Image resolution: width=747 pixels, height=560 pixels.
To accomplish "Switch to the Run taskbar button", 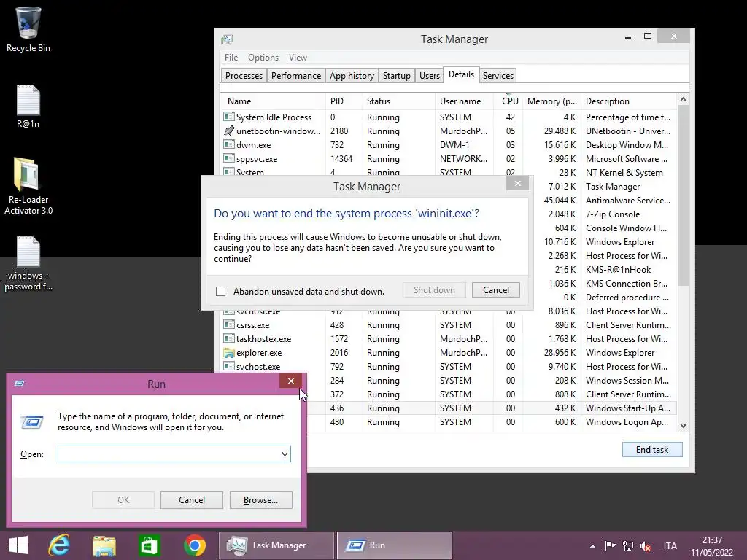I will [x=395, y=545].
